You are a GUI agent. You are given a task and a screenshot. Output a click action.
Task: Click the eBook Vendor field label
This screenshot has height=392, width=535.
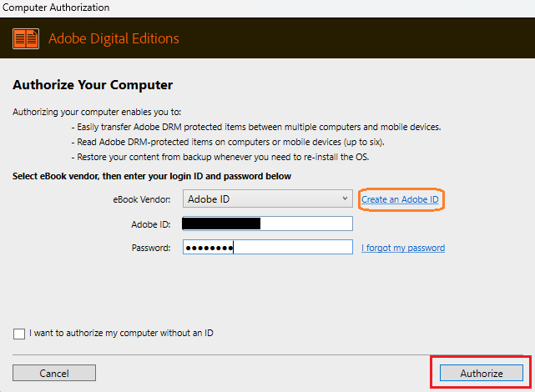point(142,199)
